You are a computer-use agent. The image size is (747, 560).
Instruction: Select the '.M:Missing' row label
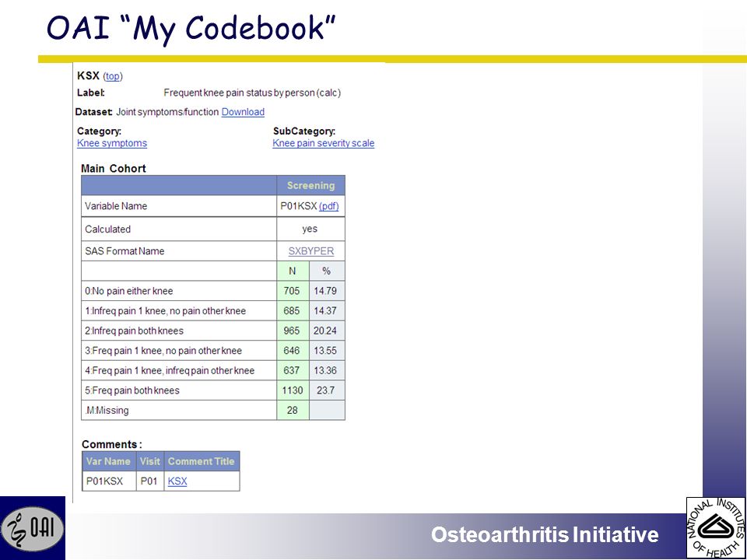[107, 411]
